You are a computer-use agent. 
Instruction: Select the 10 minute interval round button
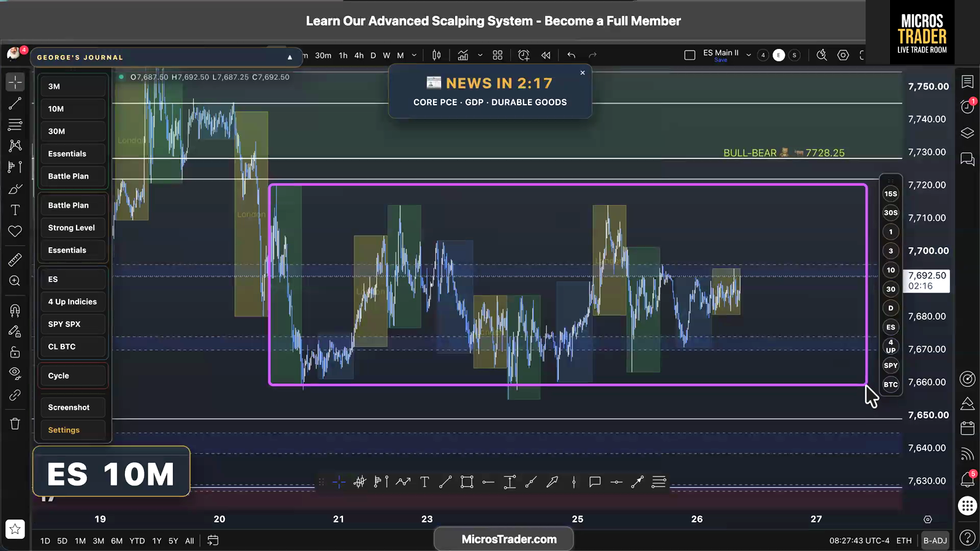[891, 270]
